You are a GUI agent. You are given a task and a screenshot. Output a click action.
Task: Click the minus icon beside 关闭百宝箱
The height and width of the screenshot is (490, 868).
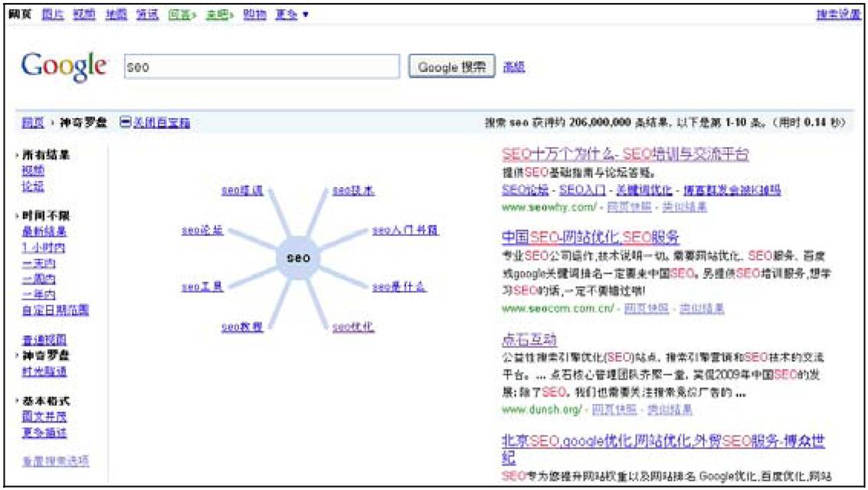pyautogui.click(x=126, y=122)
